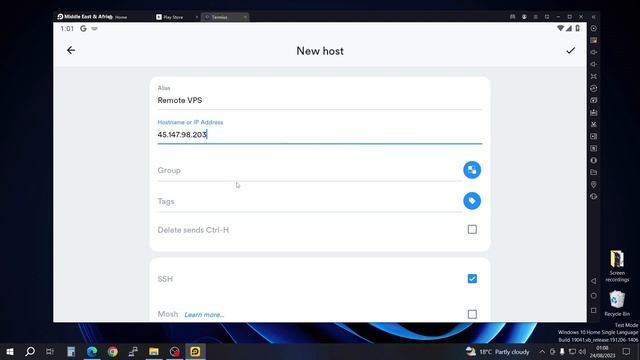This screenshot has height=360, width=640.
Task: Open the shared folder icon in sidebar
Action: 594,172
